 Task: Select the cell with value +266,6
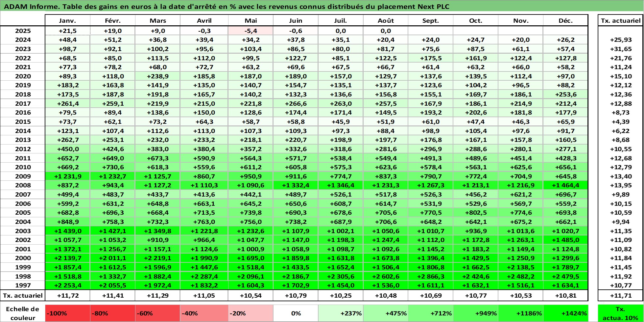[x=296, y=103]
